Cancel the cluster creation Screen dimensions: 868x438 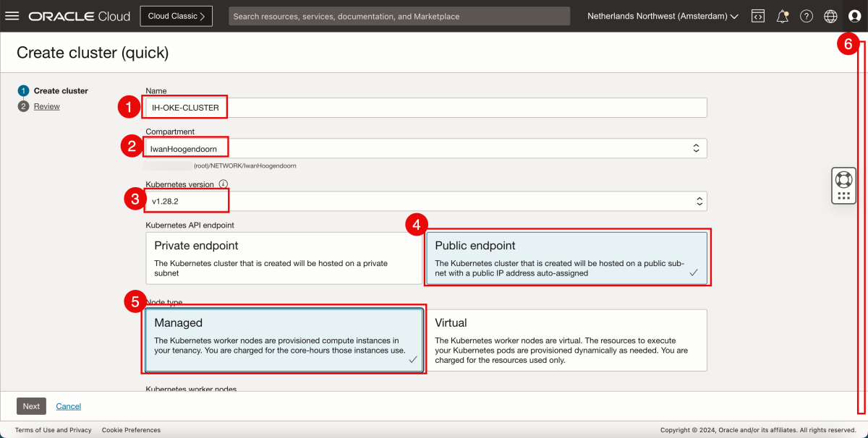(68, 406)
